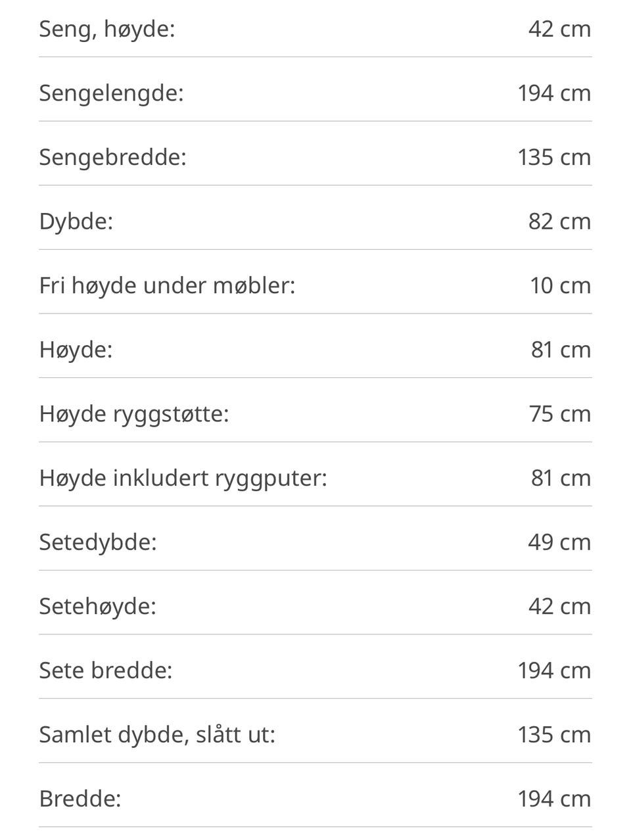Click the 10 cm value
Image resolution: width=631 pixels, height=840 pixels.
coord(561,285)
